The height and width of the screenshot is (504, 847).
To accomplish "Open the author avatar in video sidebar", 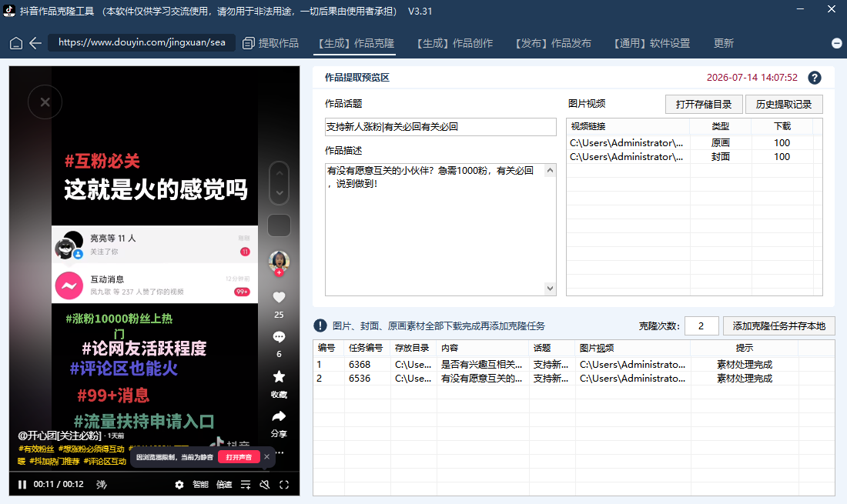I will click(279, 261).
